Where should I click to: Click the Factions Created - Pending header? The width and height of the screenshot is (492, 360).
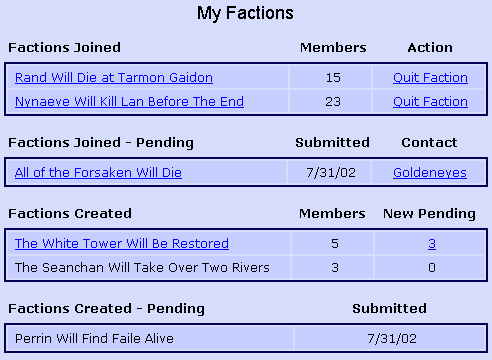(106, 309)
